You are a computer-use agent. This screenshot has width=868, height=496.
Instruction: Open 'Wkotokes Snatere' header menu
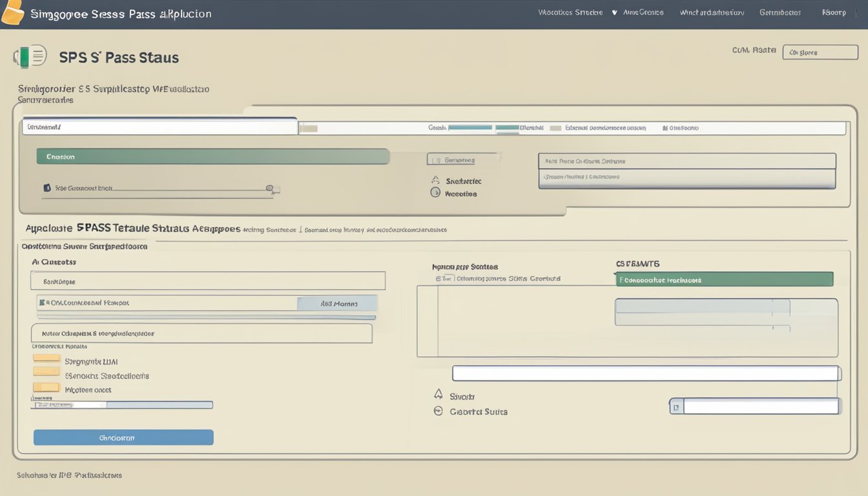pos(570,12)
